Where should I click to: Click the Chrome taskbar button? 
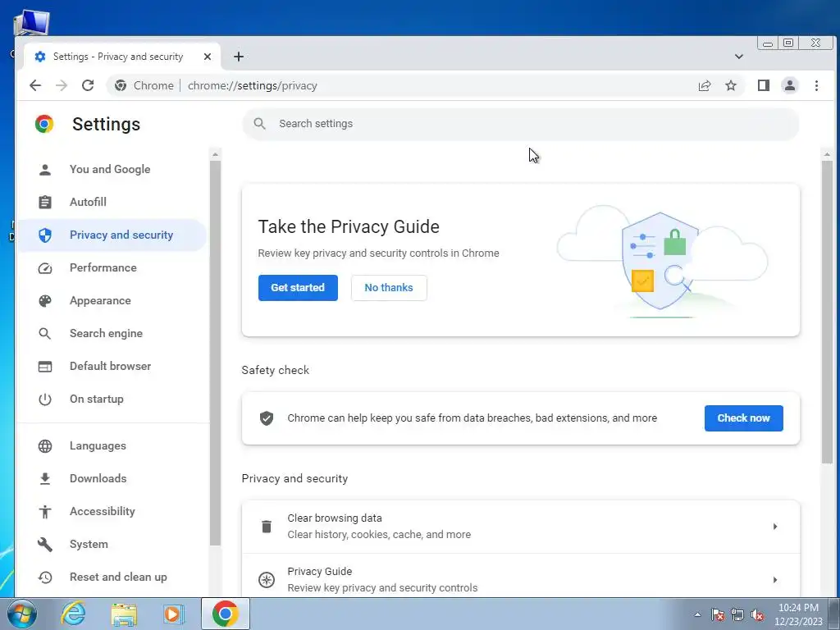(225, 614)
